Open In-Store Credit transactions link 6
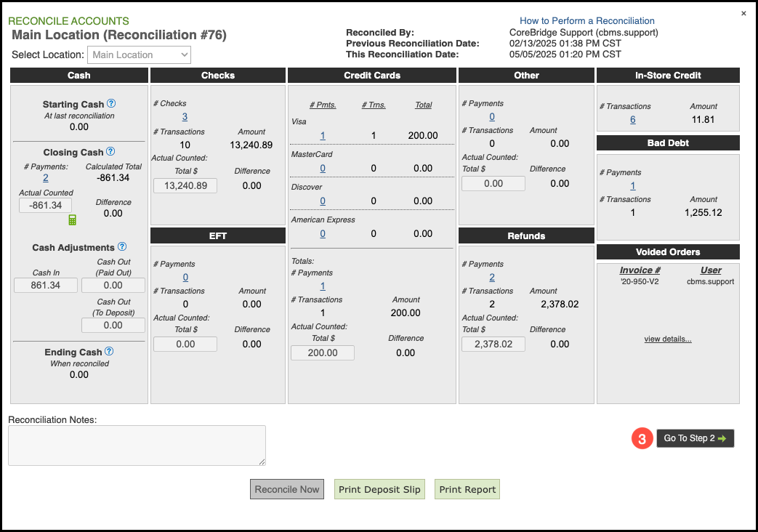The height and width of the screenshot is (532, 758). 632,119
